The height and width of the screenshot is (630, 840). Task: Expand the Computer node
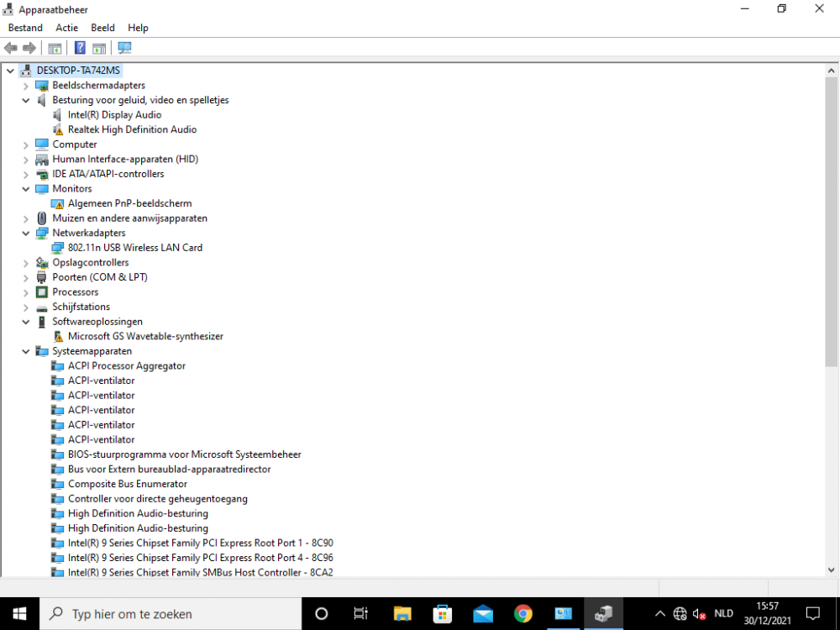coord(25,144)
